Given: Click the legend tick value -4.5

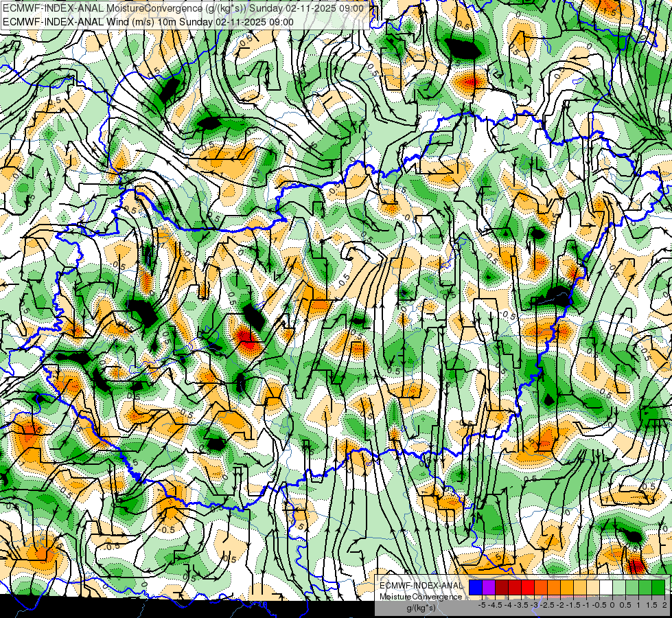Looking at the screenshot, I should pos(495,605).
